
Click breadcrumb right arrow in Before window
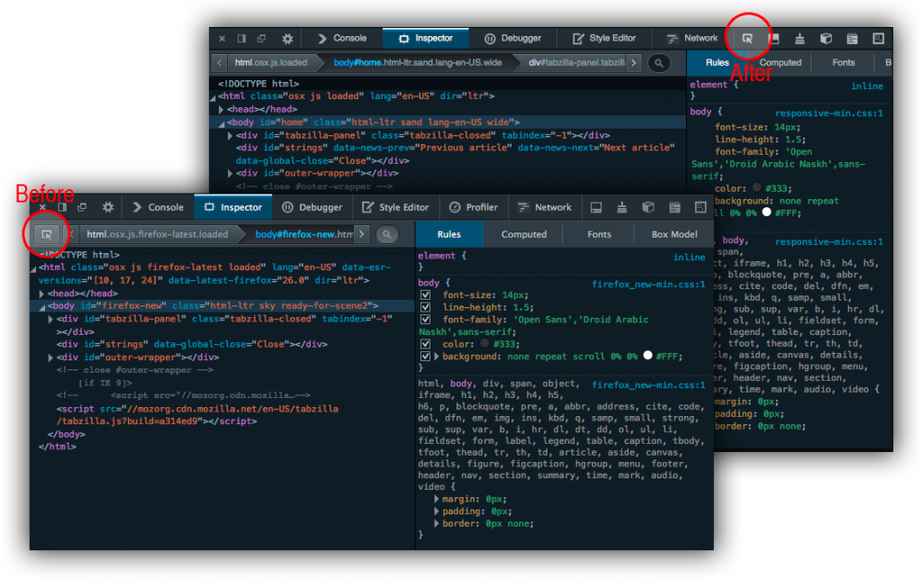362,235
